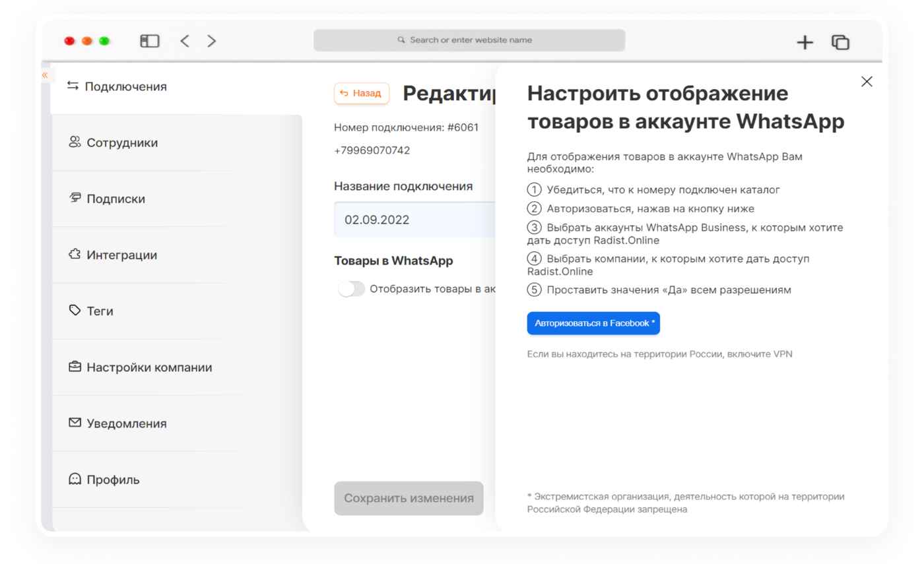Close the WhatsApp products settings panel

pos(867,82)
